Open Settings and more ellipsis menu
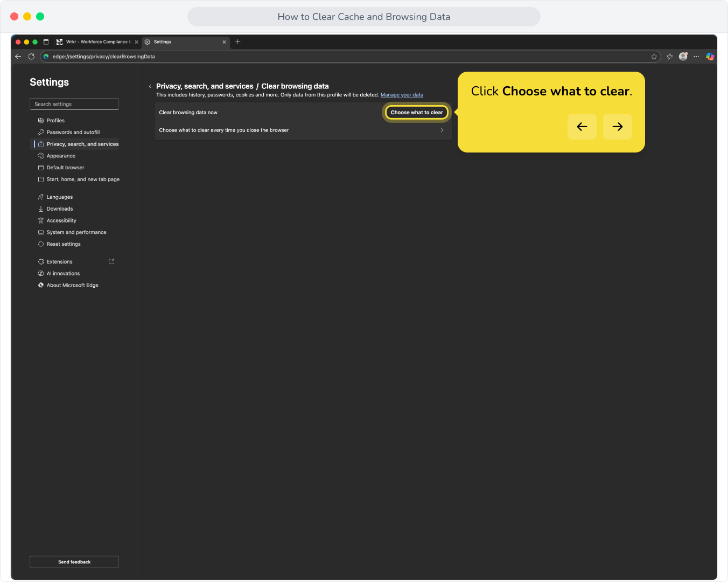728x582 pixels. point(696,57)
